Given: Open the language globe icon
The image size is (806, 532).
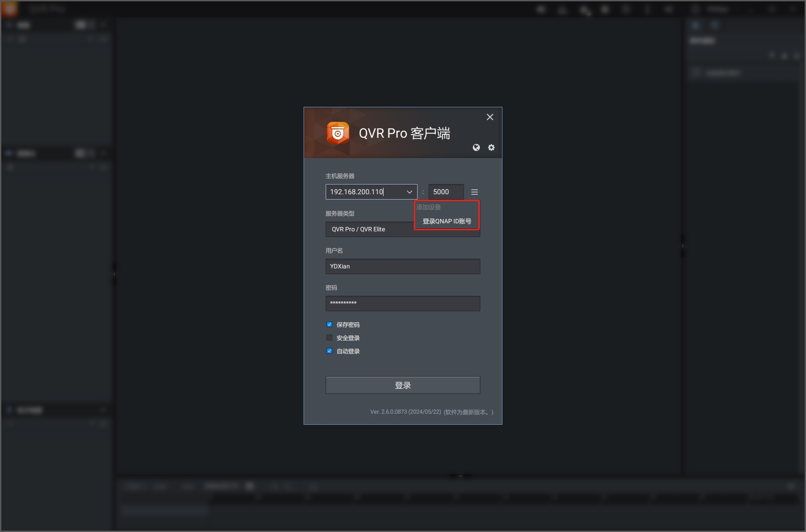Looking at the screenshot, I should (x=476, y=147).
